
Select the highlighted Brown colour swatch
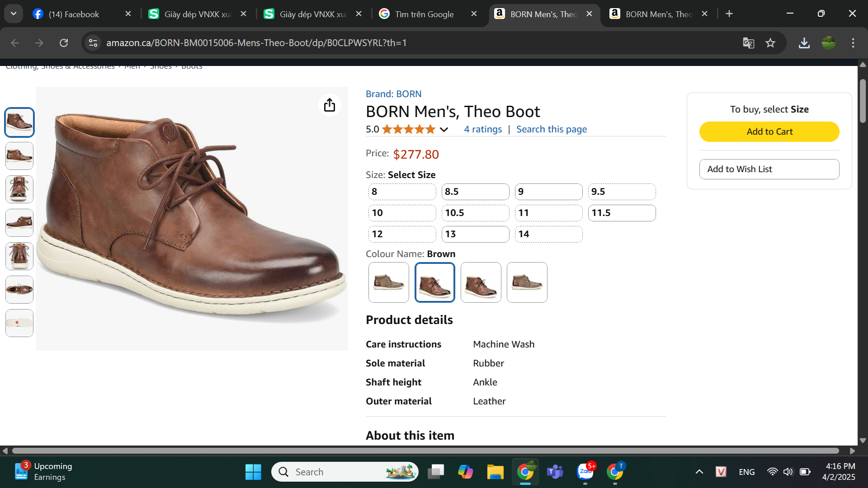pyautogui.click(x=435, y=282)
